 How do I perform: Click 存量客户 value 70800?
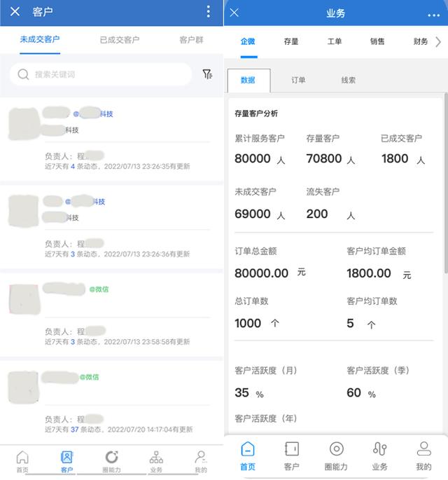pyautogui.click(x=324, y=158)
